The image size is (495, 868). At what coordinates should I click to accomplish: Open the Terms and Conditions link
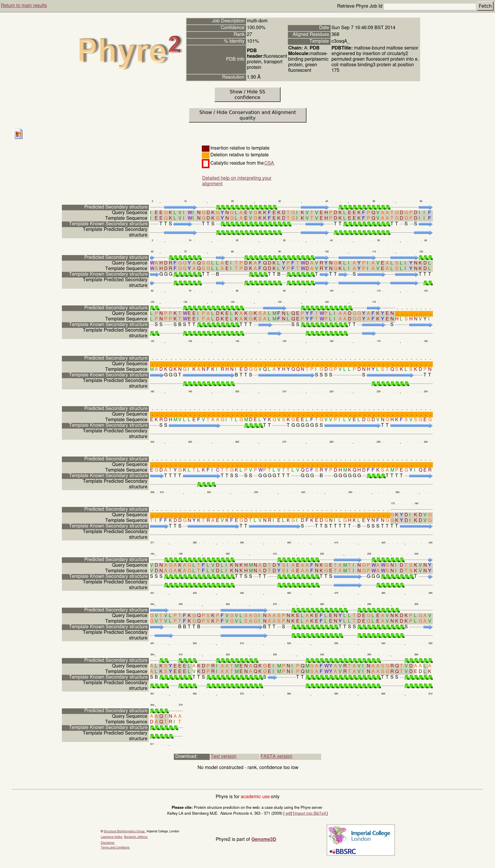115,847
